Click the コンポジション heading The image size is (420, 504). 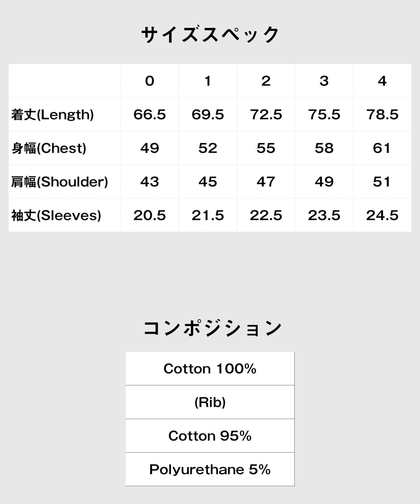(212, 328)
